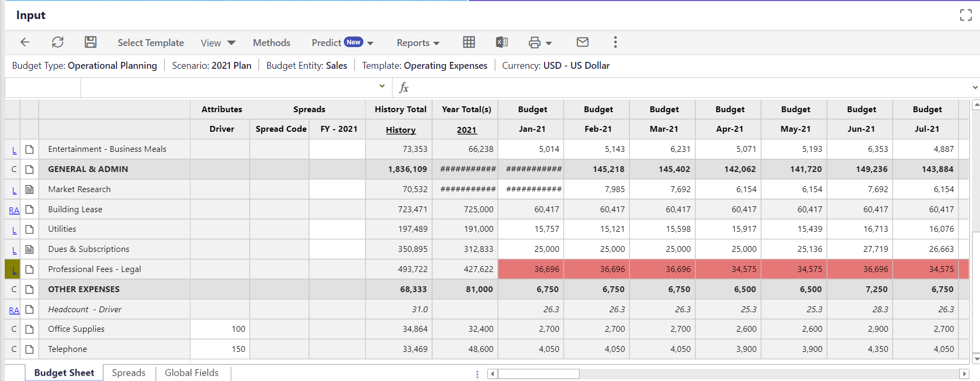Switch to the Budget Sheet tab
This screenshot has width=980, height=381.
(x=64, y=373)
